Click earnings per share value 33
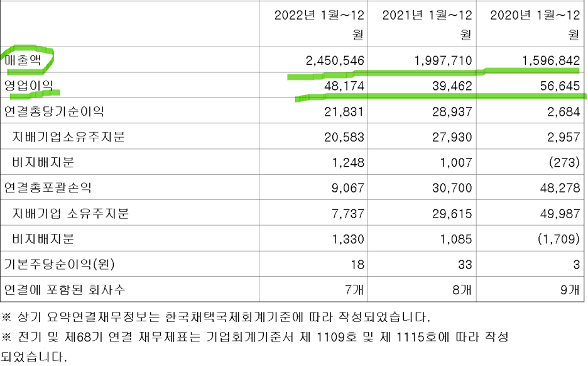 pos(465,265)
